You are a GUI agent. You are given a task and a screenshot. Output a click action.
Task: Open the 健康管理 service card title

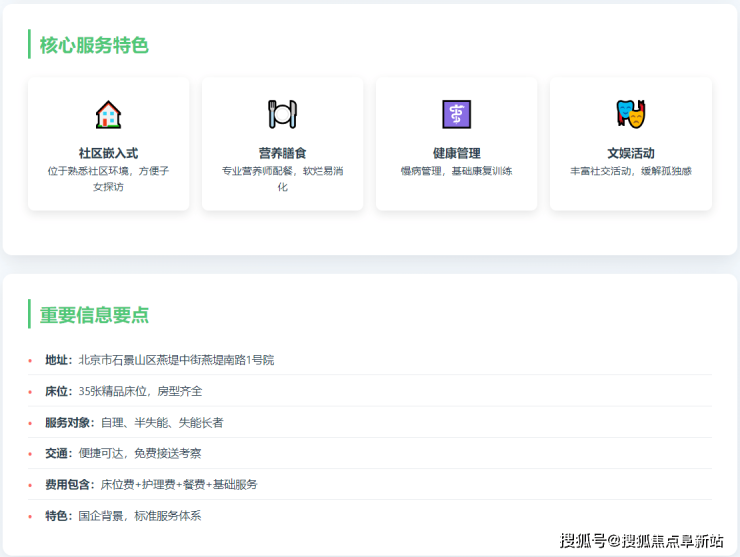pyautogui.click(x=456, y=153)
